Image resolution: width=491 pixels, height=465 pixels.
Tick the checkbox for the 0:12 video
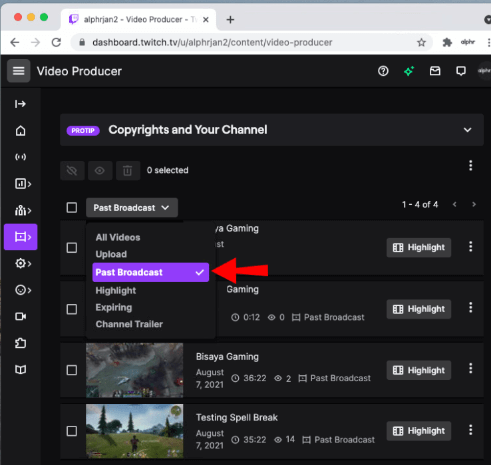[72, 309]
